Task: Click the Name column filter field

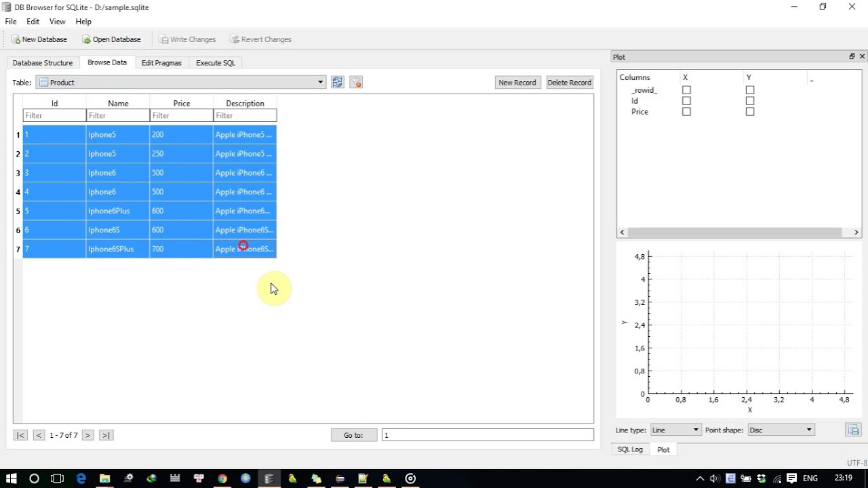Action: 118,115
